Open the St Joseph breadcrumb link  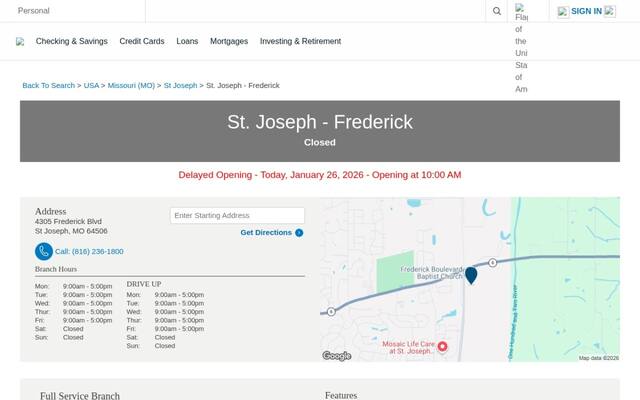click(180, 85)
